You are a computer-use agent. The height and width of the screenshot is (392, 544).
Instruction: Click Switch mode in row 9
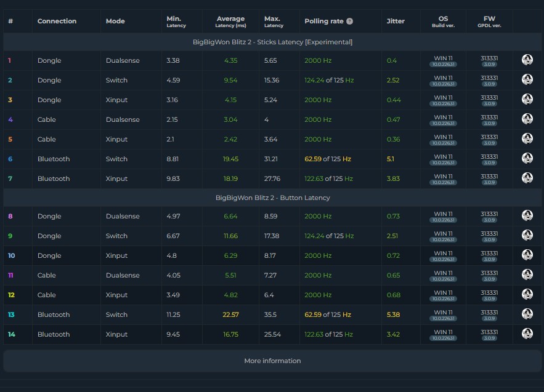(x=116, y=236)
